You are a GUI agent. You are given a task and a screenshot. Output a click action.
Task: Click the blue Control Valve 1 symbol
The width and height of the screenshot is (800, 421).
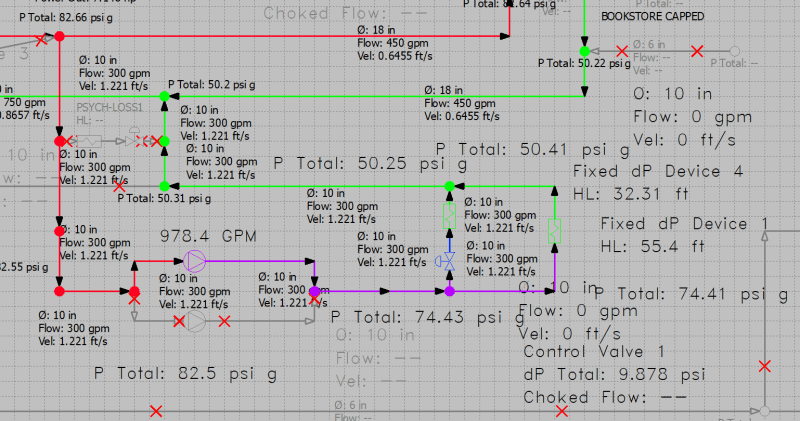(x=447, y=261)
